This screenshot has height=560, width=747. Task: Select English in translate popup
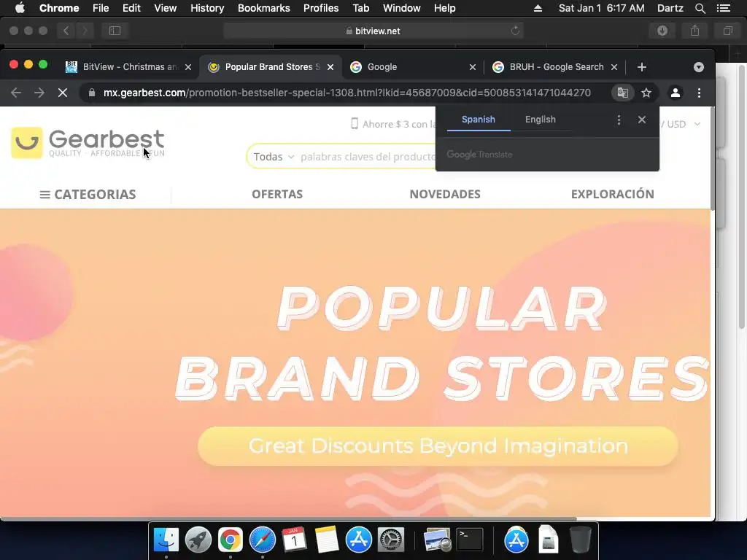(x=541, y=120)
